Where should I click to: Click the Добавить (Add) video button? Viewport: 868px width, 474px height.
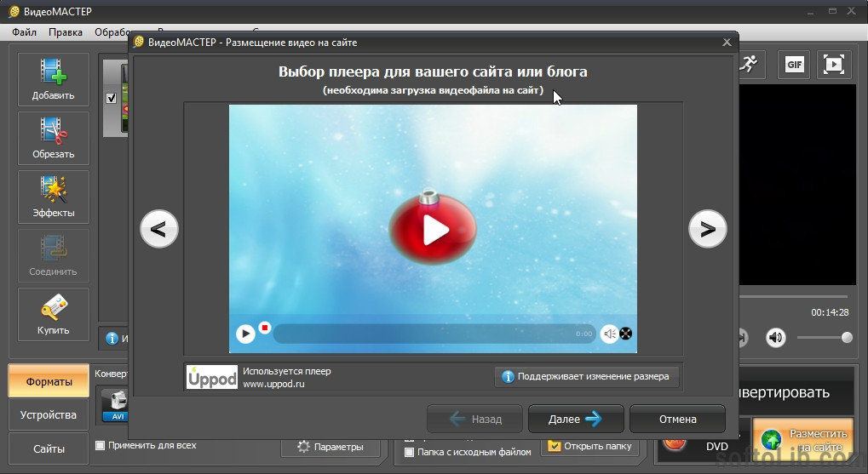pyautogui.click(x=53, y=79)
